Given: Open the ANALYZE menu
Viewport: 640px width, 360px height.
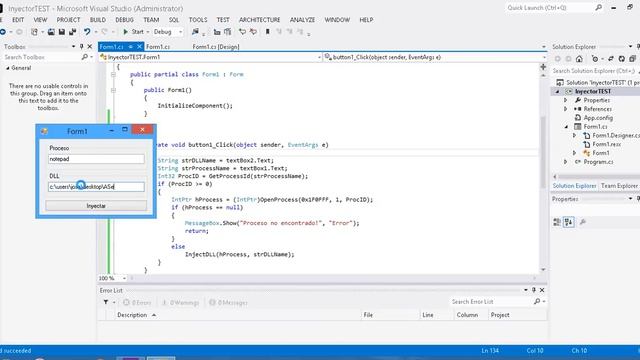Looking at the screenshot, I should coord(302,20).
